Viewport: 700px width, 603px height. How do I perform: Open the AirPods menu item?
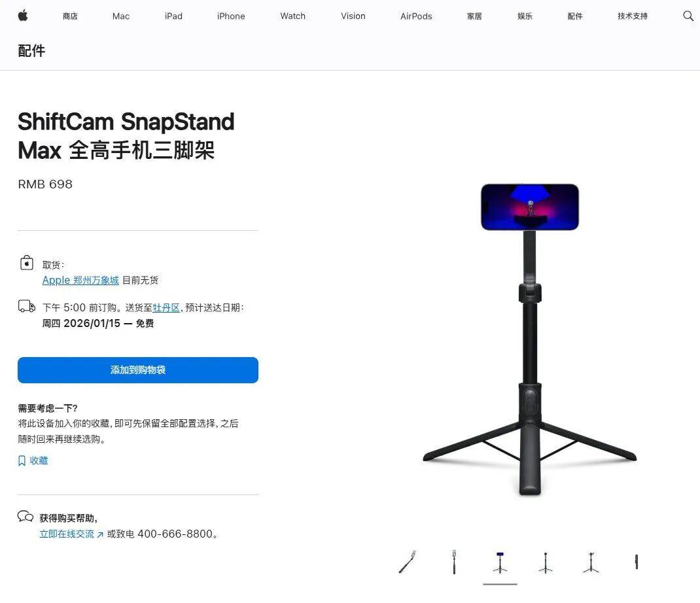416,16
